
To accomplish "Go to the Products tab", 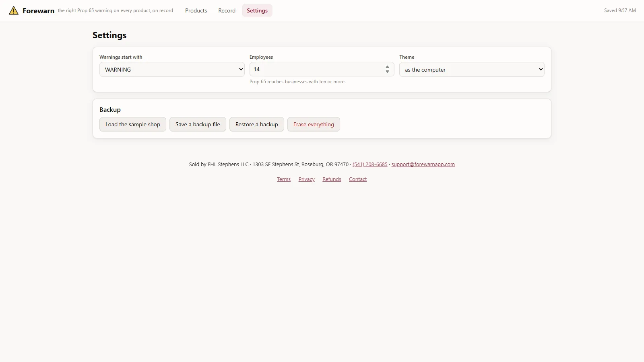I will [x=196, y=10].
